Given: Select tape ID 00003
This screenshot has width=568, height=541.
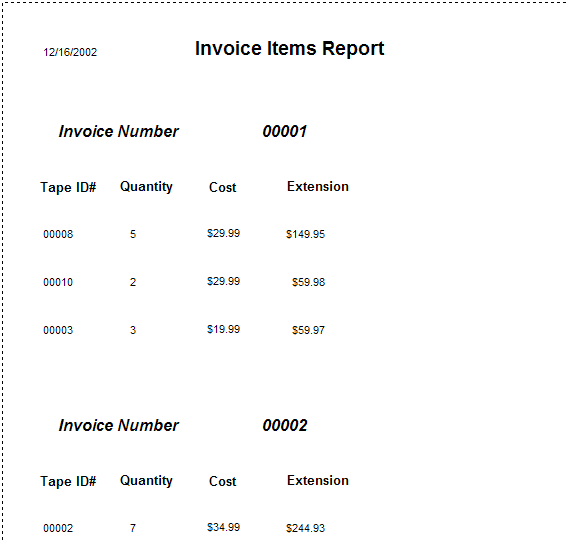Looking at the screenshot, I should point(58,330).
